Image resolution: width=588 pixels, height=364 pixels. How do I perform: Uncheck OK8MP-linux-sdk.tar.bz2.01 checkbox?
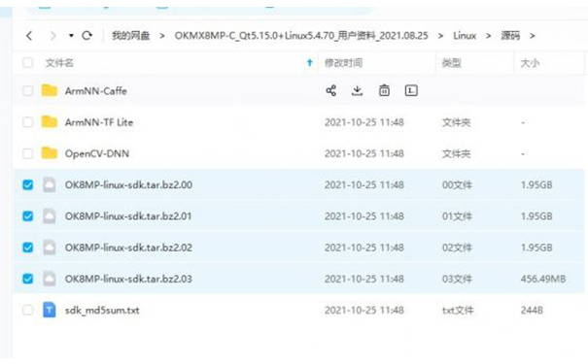click(x=28, y=216)
